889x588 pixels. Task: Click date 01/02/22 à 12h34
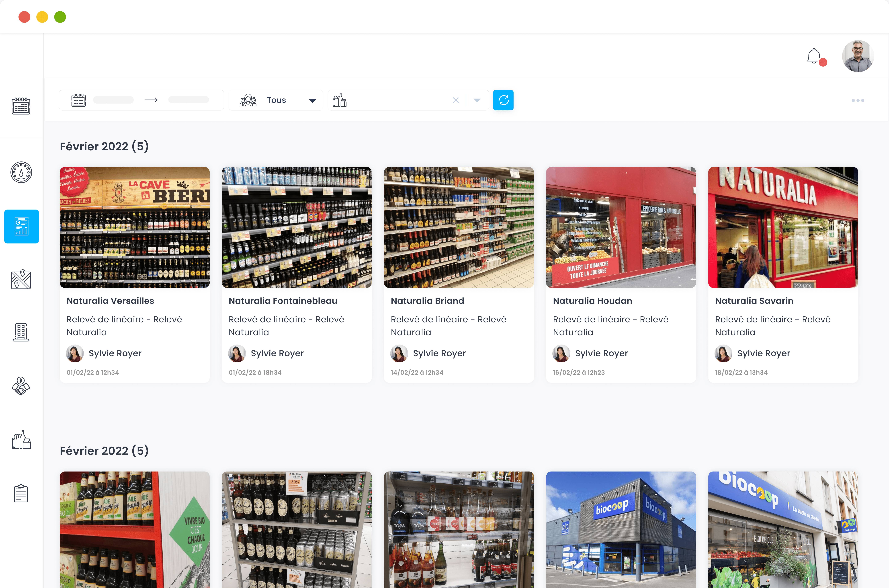93,372
